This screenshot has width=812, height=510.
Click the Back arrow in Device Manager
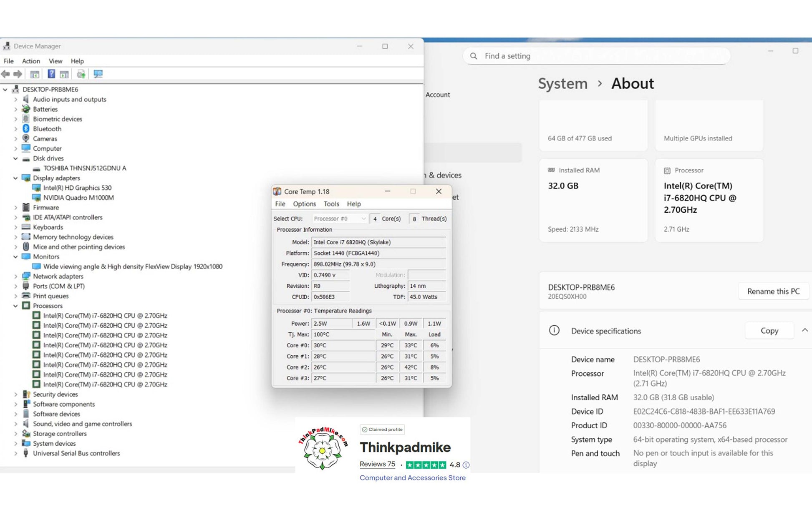point(5,74)
